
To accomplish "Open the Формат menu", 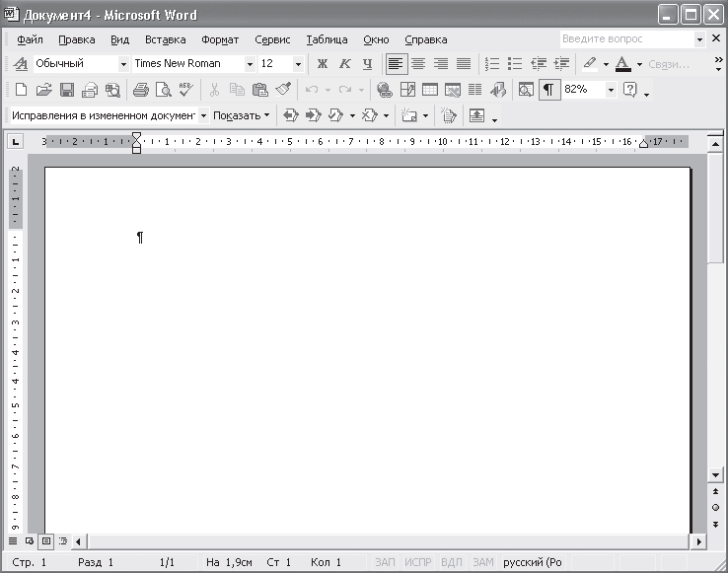I will [x=220, y=39].
